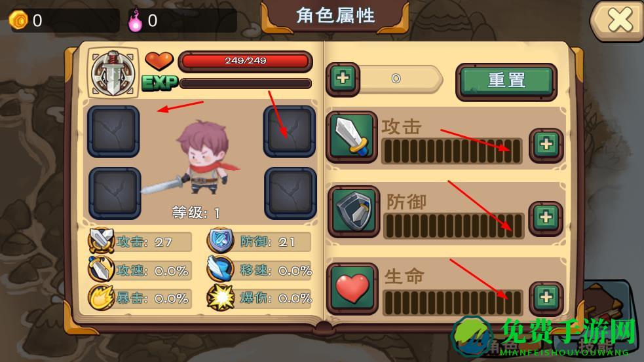Click the pink soul flame icon
Screen dimensions: 644x362
(x=135, y=20)
